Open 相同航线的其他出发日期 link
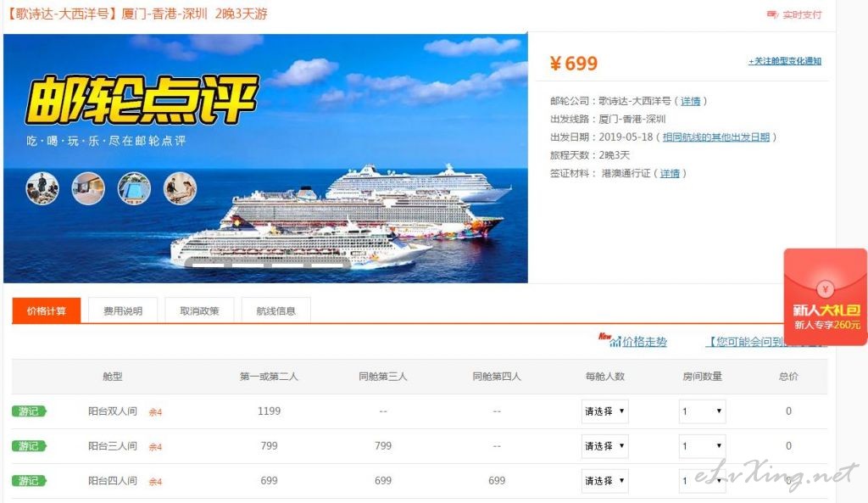 click(715, 137)
